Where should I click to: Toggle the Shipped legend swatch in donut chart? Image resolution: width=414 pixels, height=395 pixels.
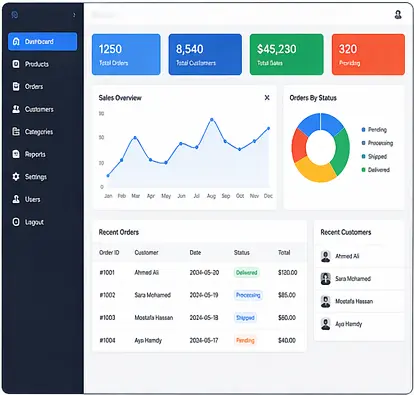click(364, 156)
